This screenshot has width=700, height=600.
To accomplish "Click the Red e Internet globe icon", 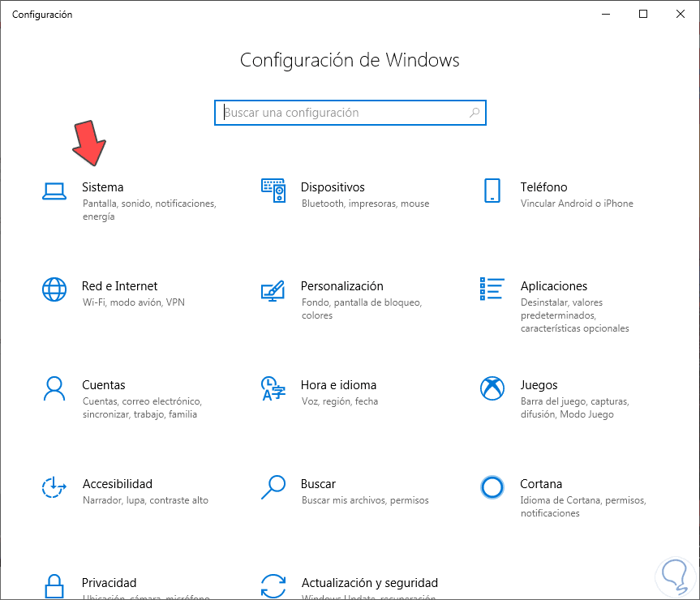I will pyautogui.click(x=54, y=289).
